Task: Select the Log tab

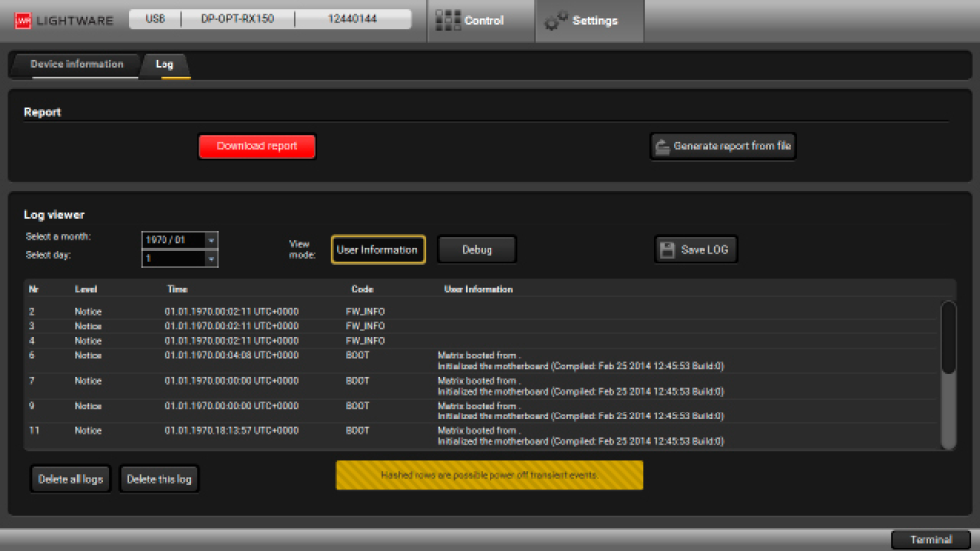Action: [x=165, y=65]
